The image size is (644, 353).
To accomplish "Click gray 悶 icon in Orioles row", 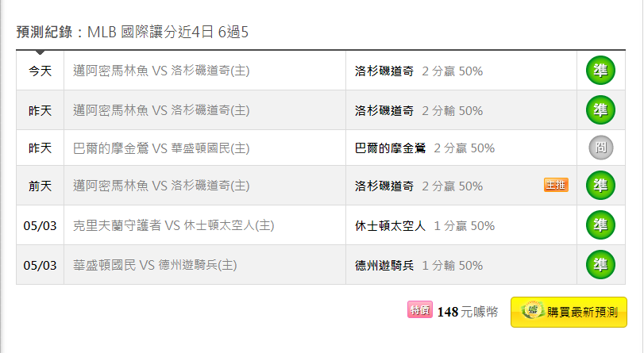I will [601, 148].
